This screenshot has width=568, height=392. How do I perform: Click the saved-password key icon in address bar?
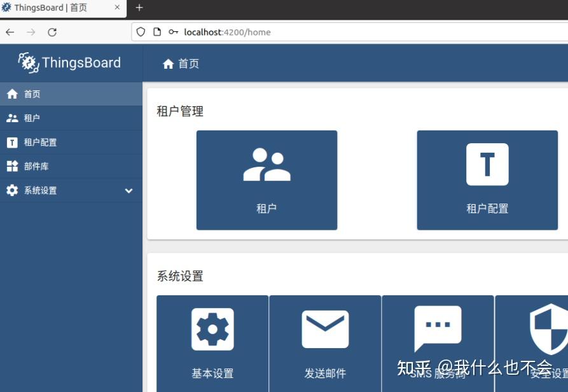[173, 31]
